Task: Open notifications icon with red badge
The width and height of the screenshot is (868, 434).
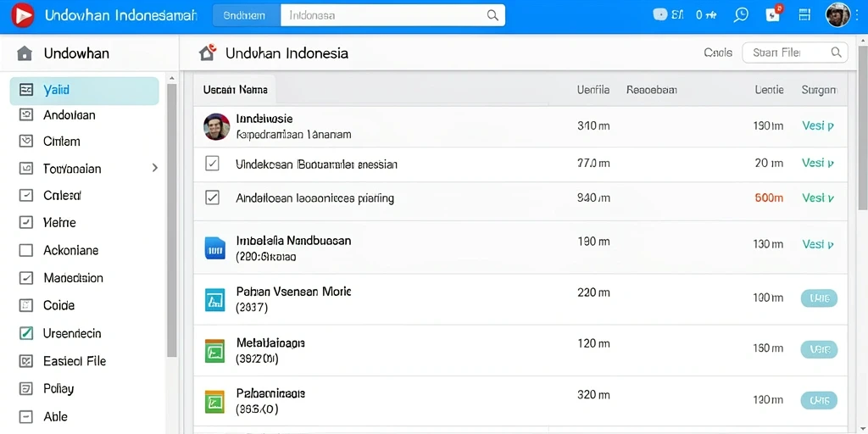Action: pos(773,14)
